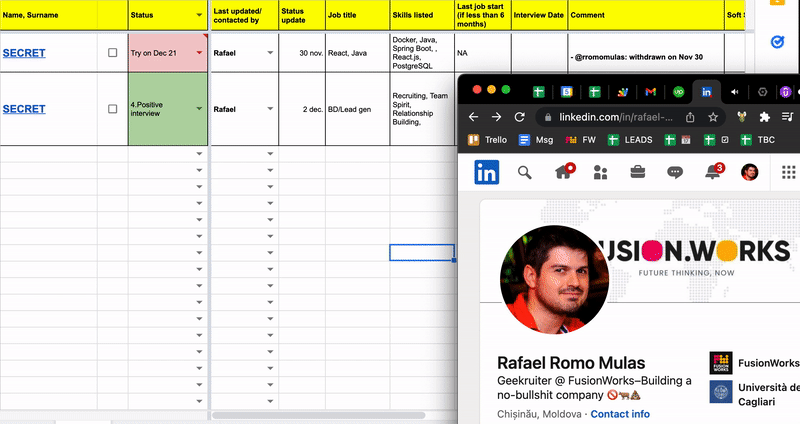The height and width of the screenshot is (424, 800).
Task: Open TBC sheet bookmark
Action: [x=758, y=140]
